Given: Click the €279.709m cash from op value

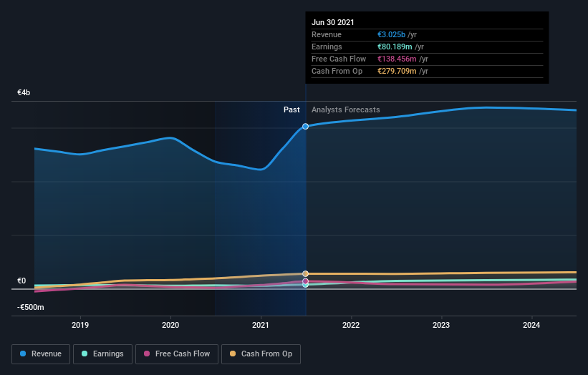Looking at the screenshot, I should (397, 71).
